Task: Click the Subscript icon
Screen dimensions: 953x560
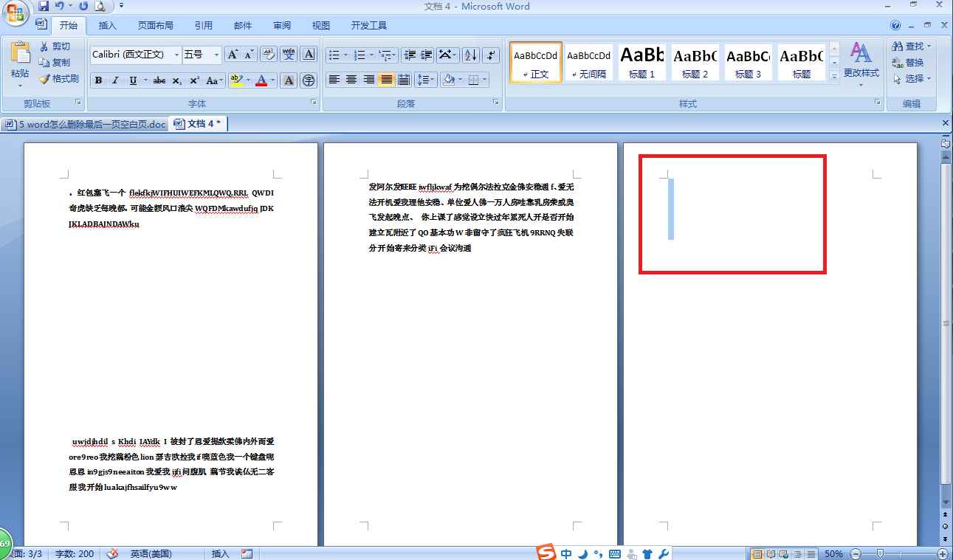Action: [177, 80]
